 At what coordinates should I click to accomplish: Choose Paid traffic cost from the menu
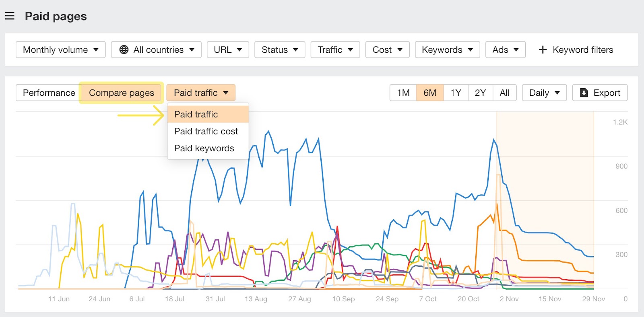[x=206, y=131]
